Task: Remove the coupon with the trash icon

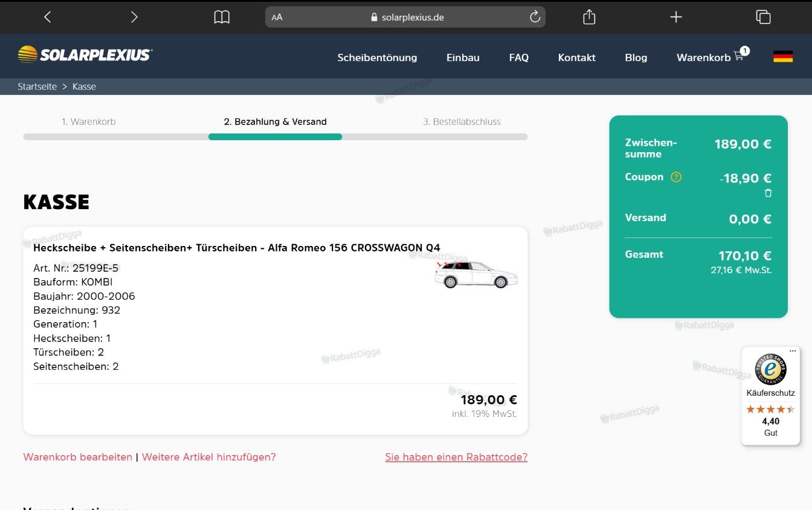Action: click(768, 193)
